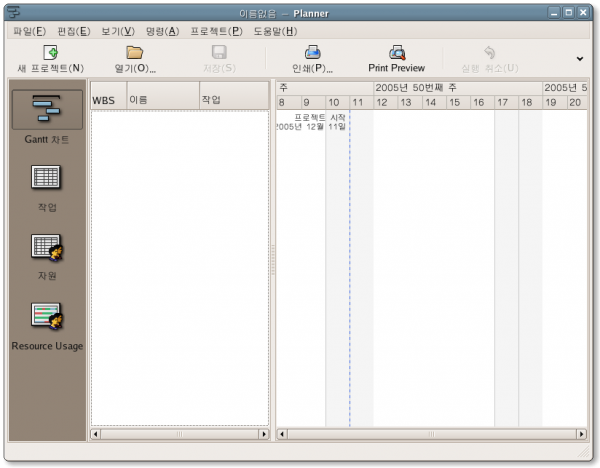Click the 이름 column header

(x=163, y=95)
